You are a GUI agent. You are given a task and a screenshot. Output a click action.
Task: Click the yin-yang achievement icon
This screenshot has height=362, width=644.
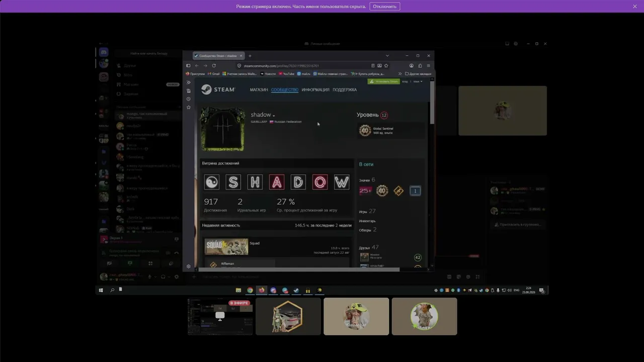pyautogui.click(x=211, y=182)
